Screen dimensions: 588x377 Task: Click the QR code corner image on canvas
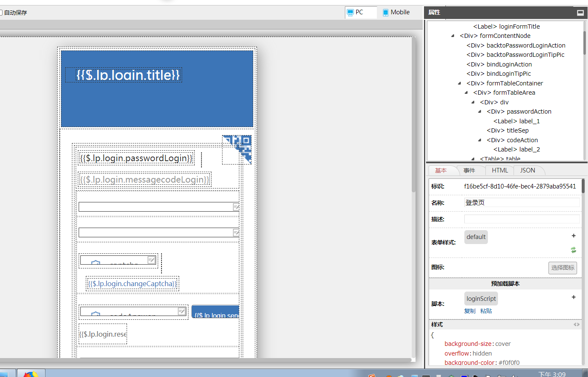(x=237, y=149)
